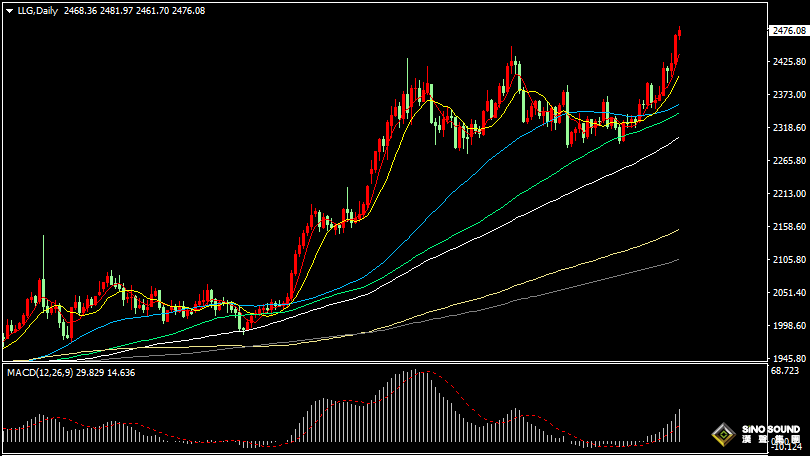Click the 2425.80 price axis label

tap(788, 62)
